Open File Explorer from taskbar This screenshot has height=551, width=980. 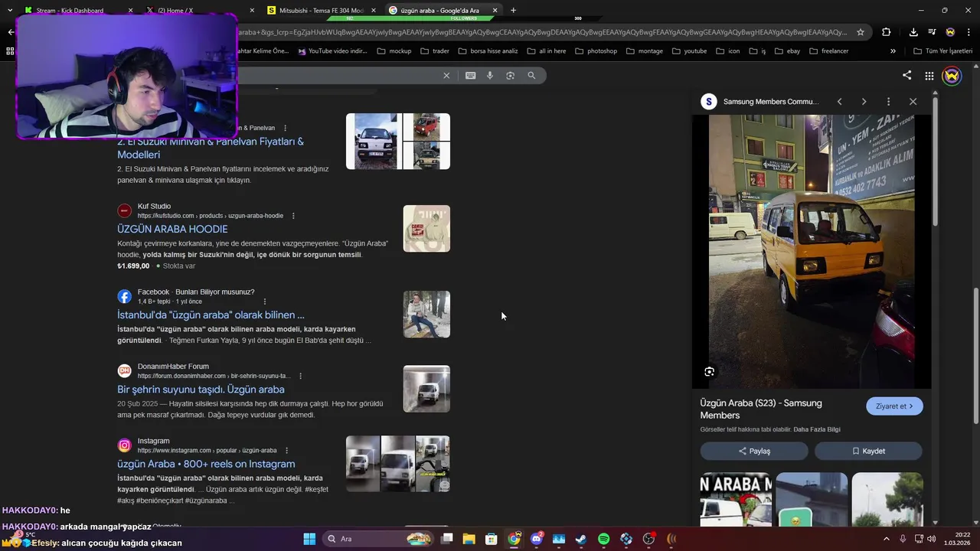click(x=469, y=539)
